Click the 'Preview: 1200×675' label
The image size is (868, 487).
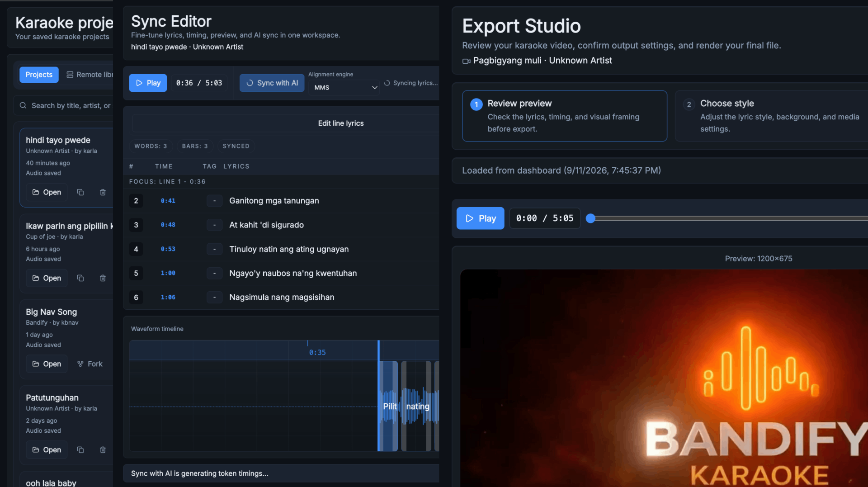(759, 259)
